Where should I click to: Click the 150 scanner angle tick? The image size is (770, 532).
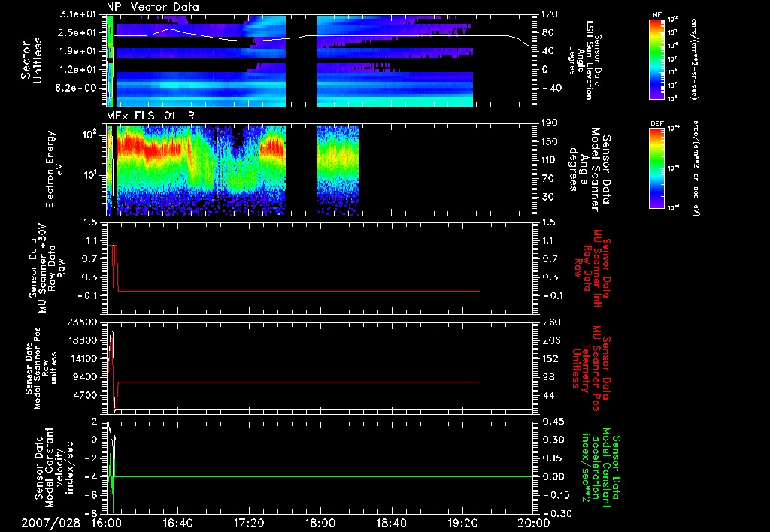pyautogui.click(x=550, y=141)
